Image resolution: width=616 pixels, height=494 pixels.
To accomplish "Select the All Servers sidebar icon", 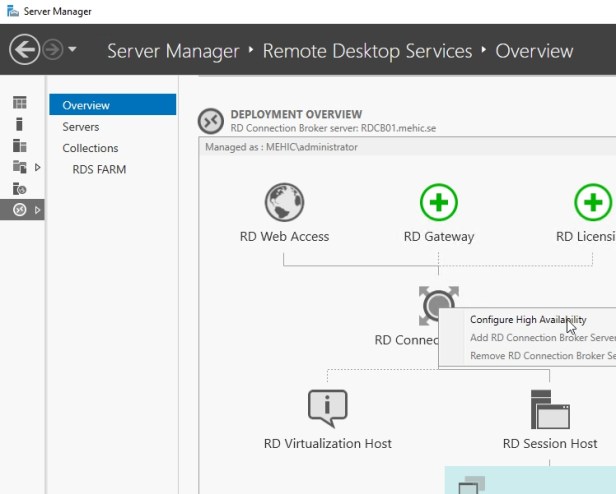I will tap(19, 145).
